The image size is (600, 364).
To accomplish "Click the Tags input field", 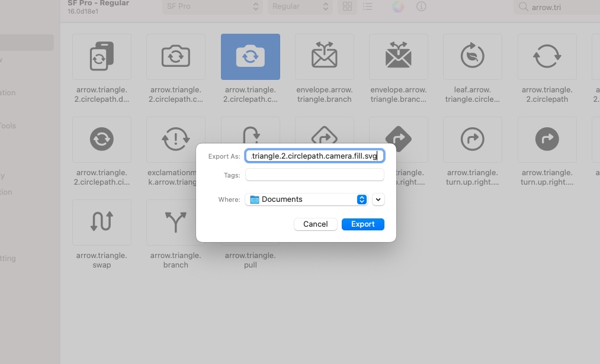I will point(315,175).
